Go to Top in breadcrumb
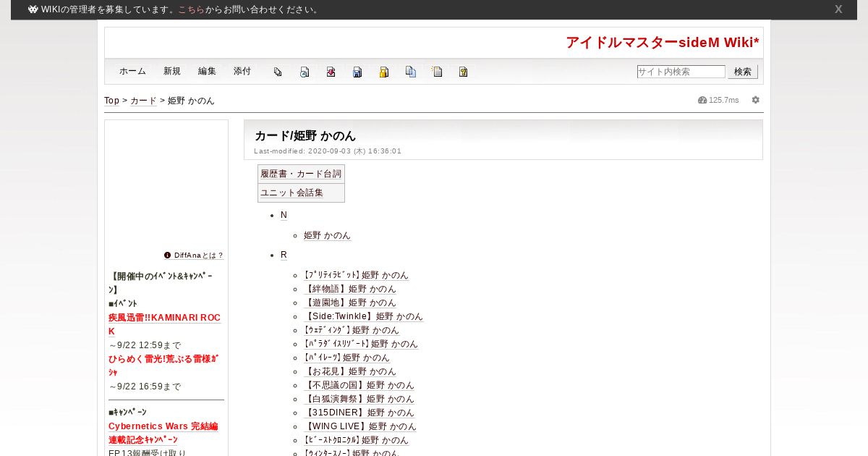 [111, 101]
